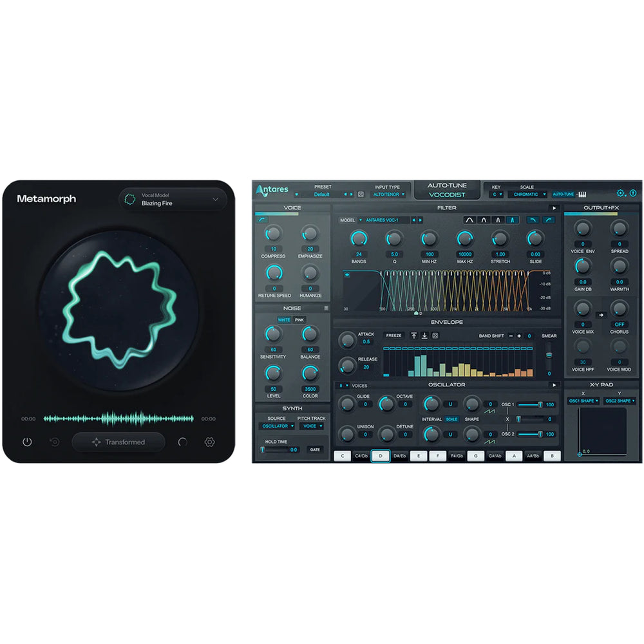644x644 pixels.
Task: Open the Vocal Model Blazing Fire dropdown
Action: pos(173,200)
